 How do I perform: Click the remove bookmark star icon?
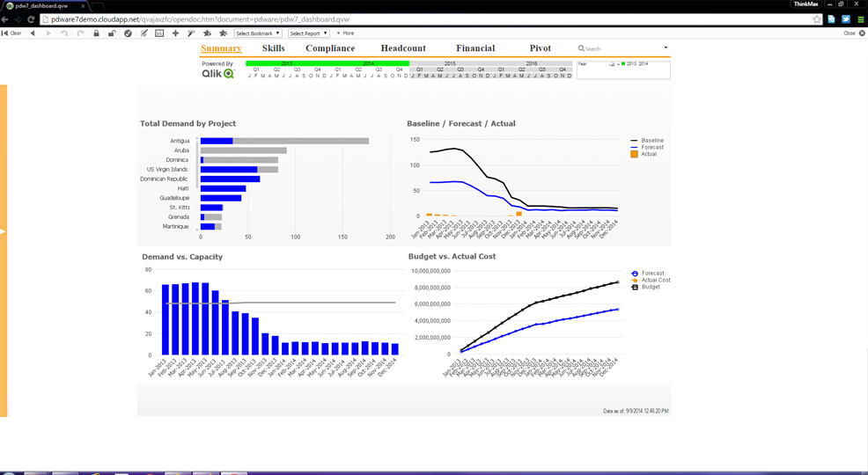click(223, 33)
